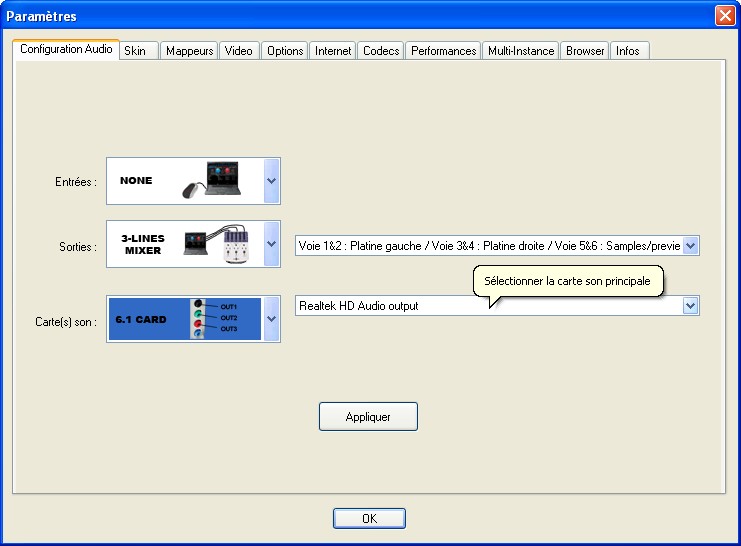Open the Internet tab

point(333,51)
